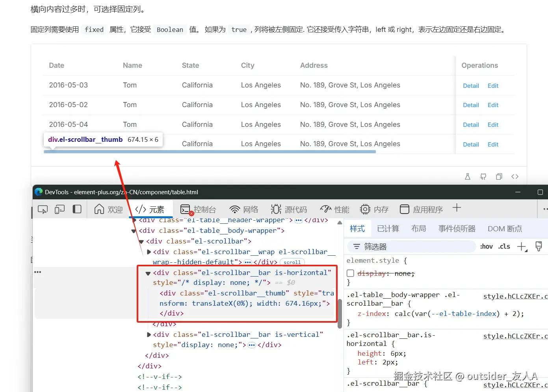This screenshot has width=548, height=392.
Task: Select the element.style rule selector
Action: pyautogui.click(x=372, y=260)
